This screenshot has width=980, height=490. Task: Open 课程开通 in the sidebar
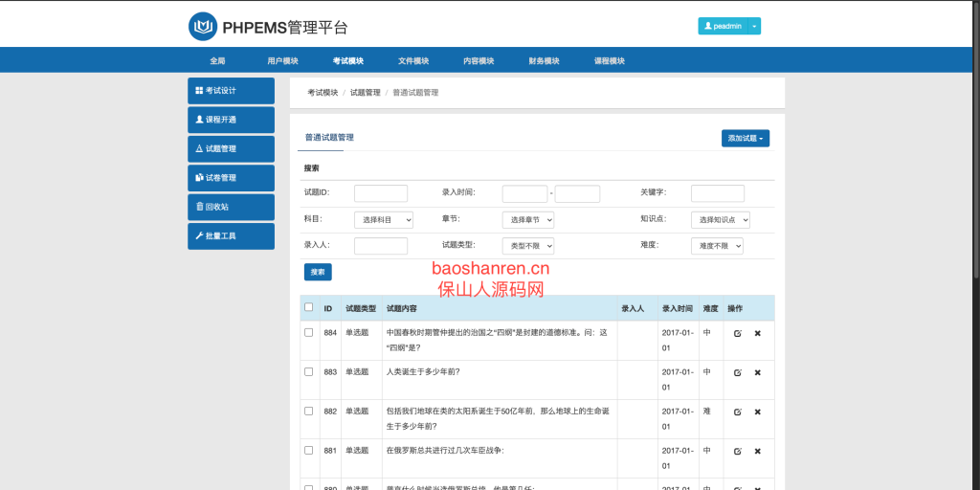click(x=231, y=120)
